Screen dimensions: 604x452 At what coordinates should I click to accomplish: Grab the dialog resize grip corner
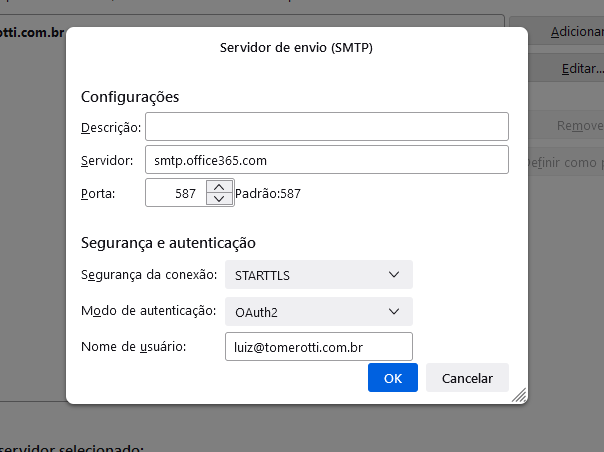coord(519,395)
